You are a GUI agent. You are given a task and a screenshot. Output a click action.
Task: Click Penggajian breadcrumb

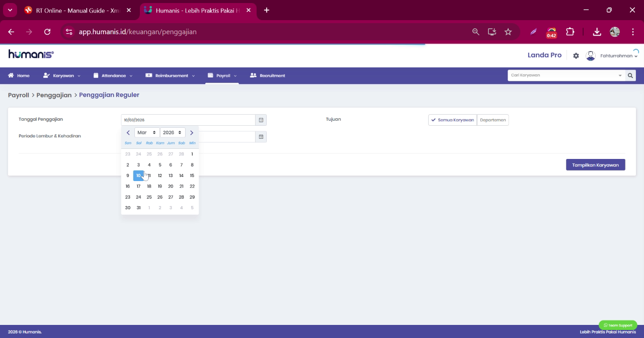pos(54,95)
